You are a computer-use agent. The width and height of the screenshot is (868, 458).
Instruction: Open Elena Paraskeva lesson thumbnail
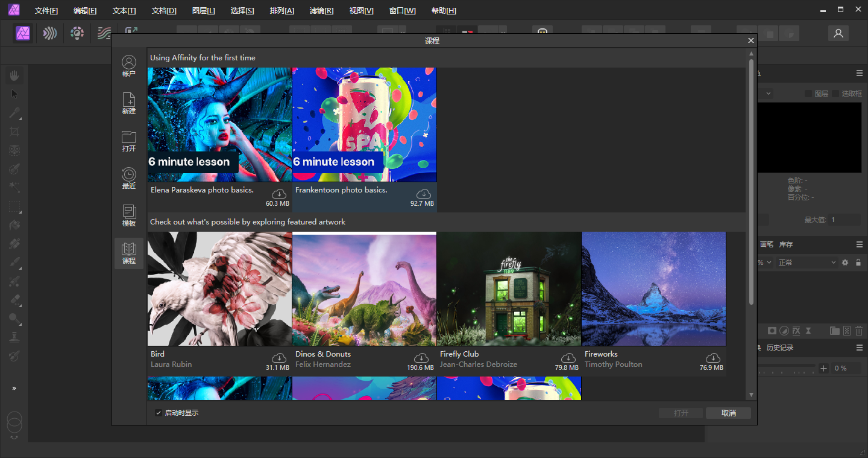click(219, 124)
